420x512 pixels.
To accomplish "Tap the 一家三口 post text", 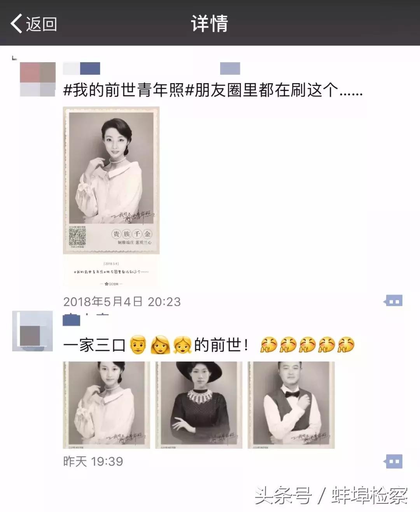I will [x=94, y=345].
